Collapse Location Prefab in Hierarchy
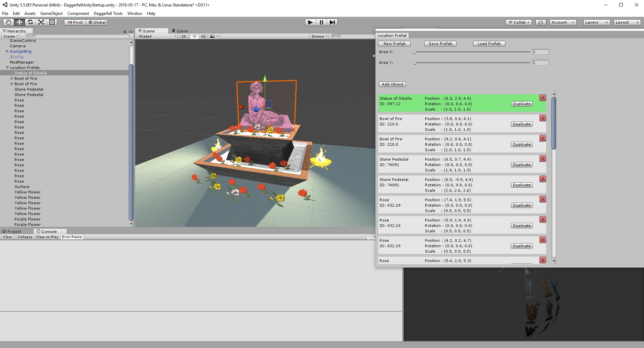The width and height of the screenshot is (644, 348). (7, 68)
